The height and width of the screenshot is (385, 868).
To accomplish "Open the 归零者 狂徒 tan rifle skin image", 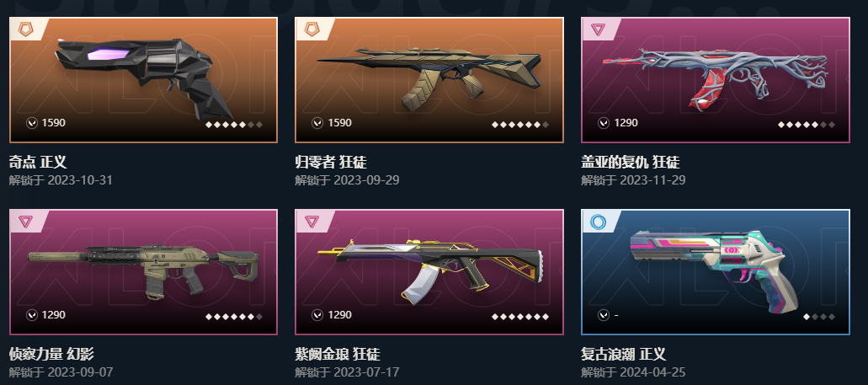I will pos(429,76).
